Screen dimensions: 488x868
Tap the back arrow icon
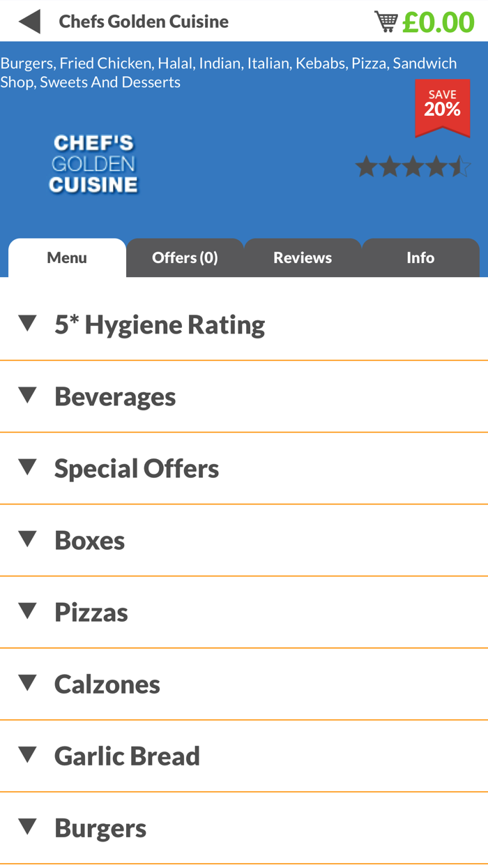point(29,22)
